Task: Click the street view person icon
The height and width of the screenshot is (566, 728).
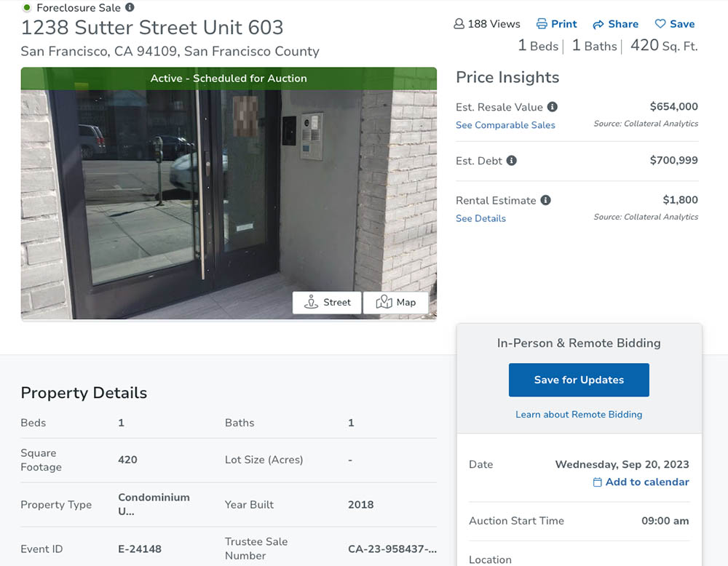Action: pos(311,302)
